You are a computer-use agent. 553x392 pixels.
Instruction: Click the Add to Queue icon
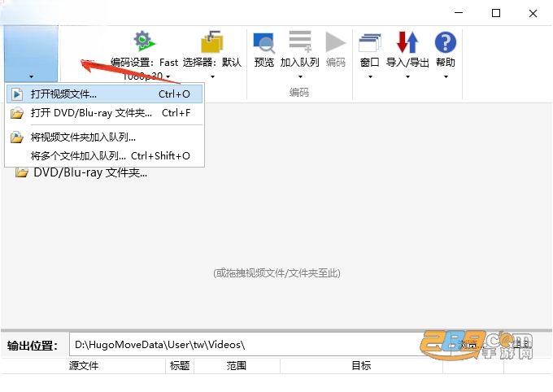(300, 41)
